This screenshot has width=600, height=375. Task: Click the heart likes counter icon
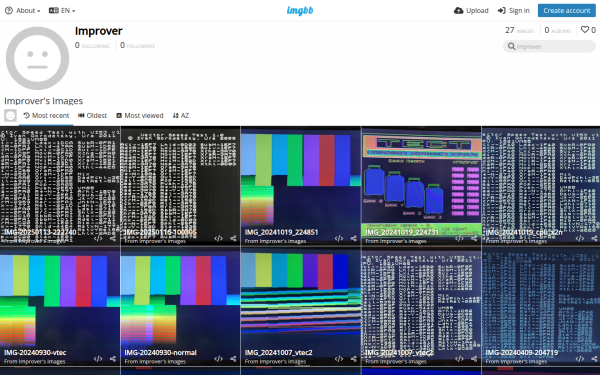tap(585, 29)
